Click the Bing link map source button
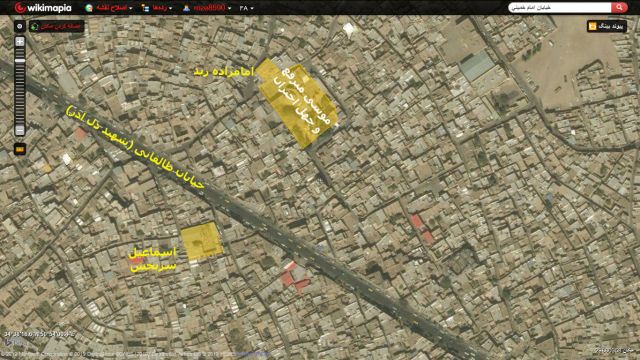Viewport: 640px width, 360px height. coord(607,26)
